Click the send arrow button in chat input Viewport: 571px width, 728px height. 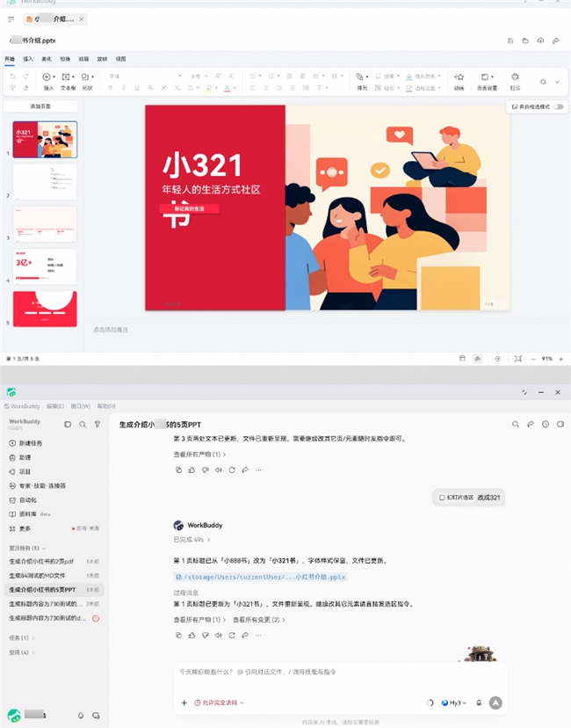(495, 703)
